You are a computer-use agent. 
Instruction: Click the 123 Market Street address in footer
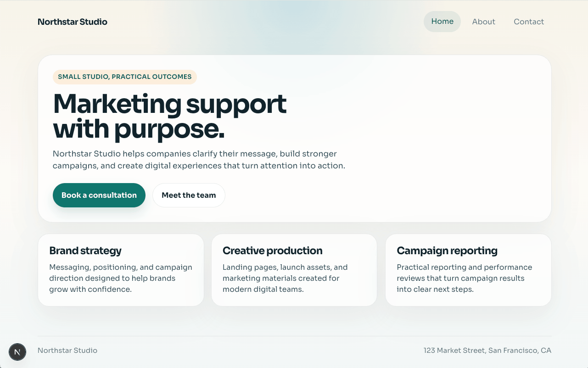[487, 350]
